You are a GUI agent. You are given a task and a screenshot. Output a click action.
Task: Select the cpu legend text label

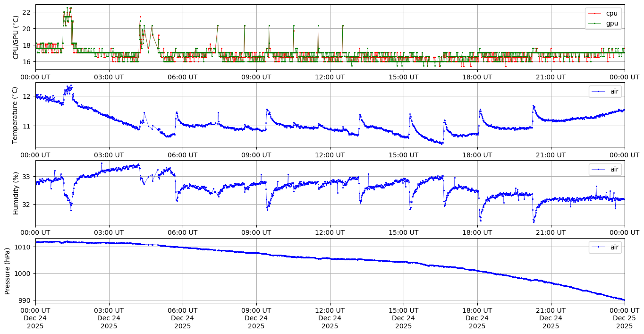(612, 14)
